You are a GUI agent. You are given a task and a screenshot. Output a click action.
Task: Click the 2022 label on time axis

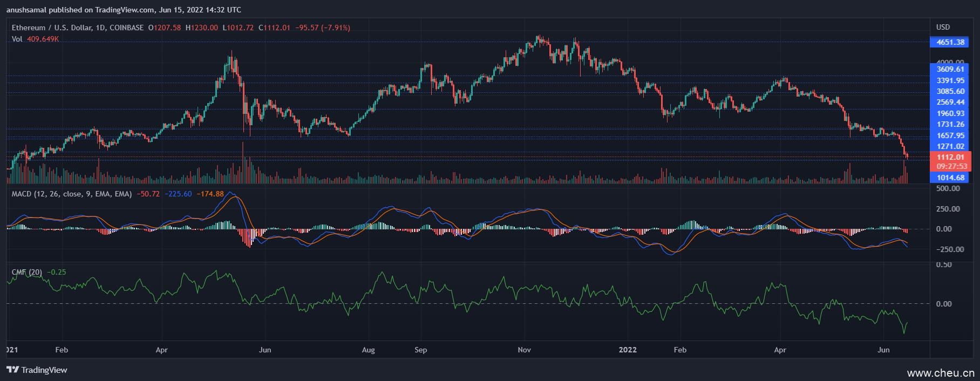pos(627,350)
